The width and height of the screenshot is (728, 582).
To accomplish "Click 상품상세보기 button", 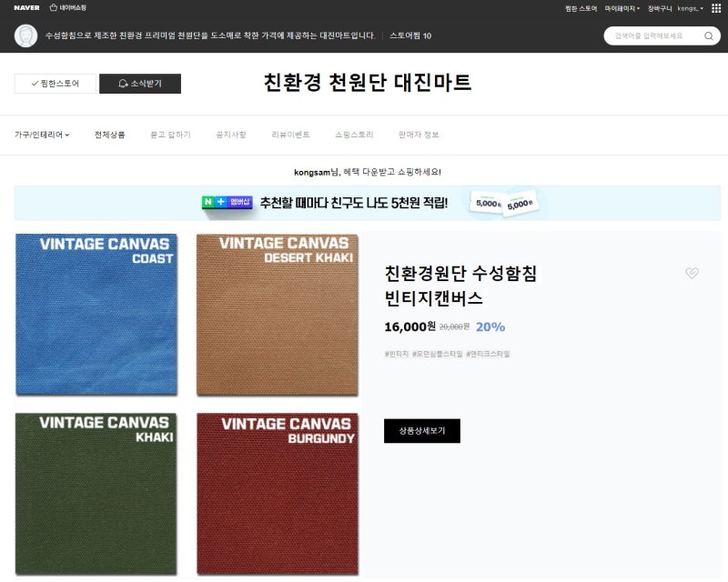I will tap(422, 431).
